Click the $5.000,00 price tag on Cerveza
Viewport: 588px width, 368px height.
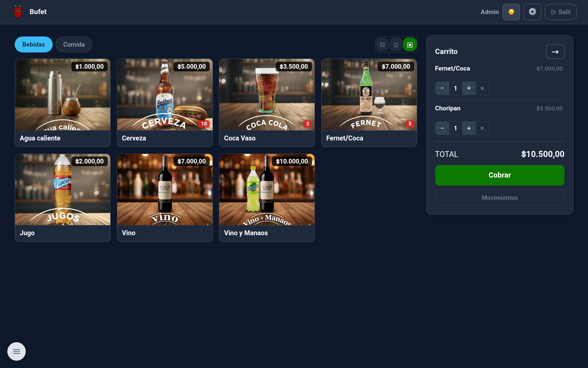click(192, 67)
